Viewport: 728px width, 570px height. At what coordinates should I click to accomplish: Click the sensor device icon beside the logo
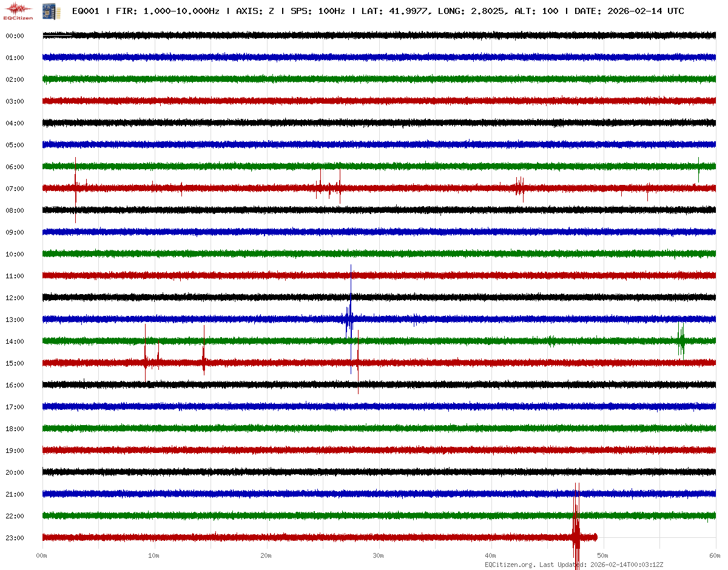coord(47,10)
